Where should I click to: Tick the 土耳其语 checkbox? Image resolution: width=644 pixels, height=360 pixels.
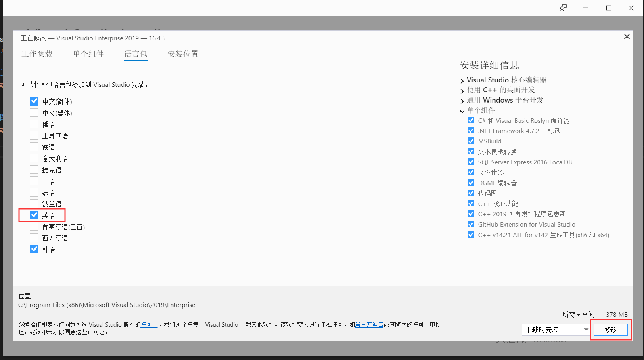(34, 135)
